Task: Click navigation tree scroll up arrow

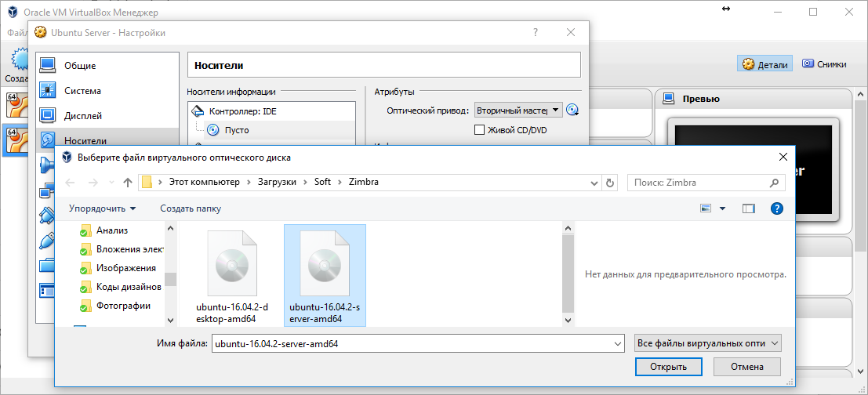Action: (170, 228)
